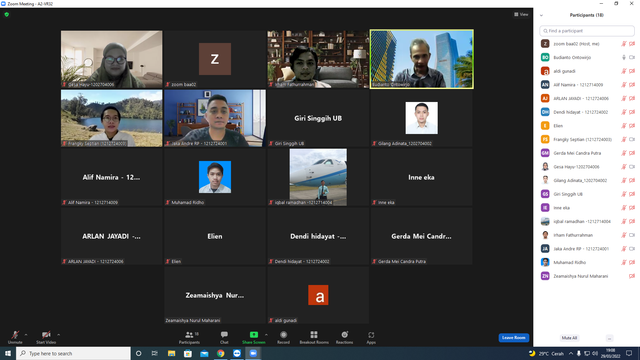Click iqbal ramadhan airplane photo tile
Screen dimensions: 640x360
[x=318, y=177]
